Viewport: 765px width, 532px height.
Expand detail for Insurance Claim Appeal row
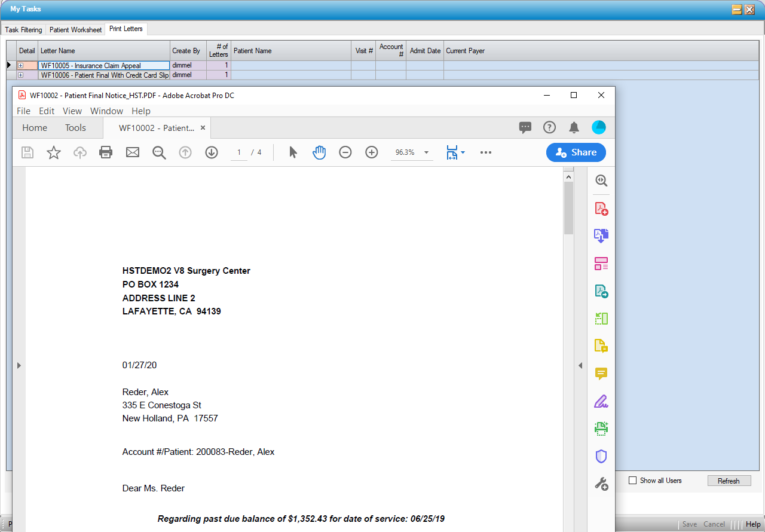coord(21,66)
